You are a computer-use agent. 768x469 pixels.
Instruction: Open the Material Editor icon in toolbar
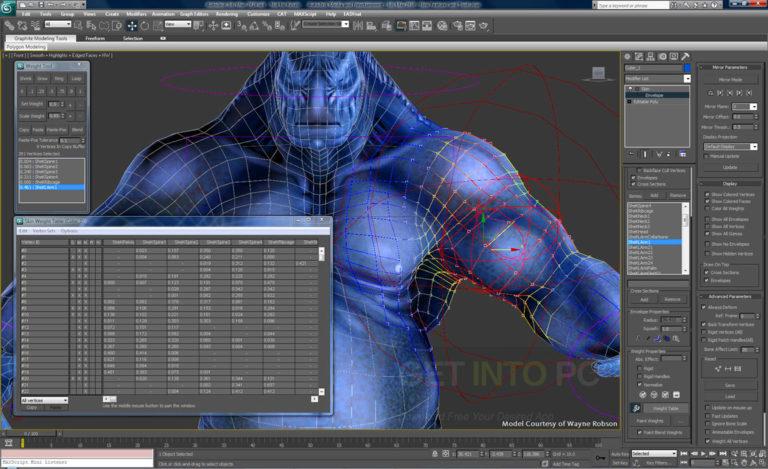[442, 25]
